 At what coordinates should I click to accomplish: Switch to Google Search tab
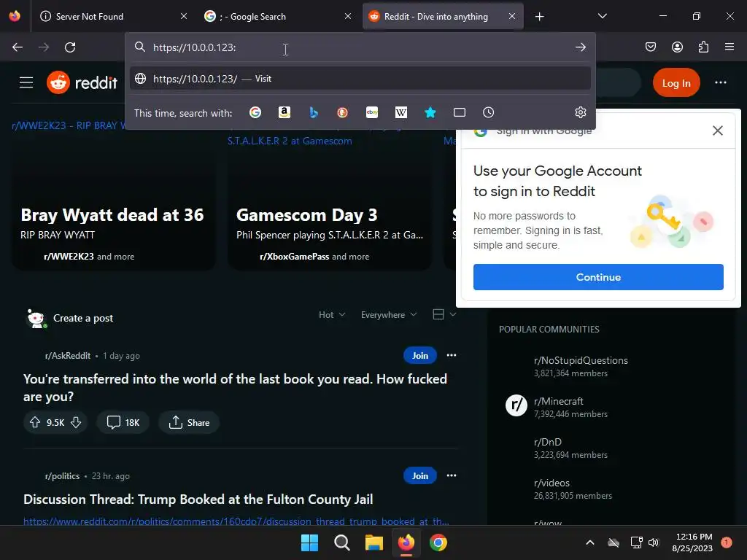click(x=276, y=16)
